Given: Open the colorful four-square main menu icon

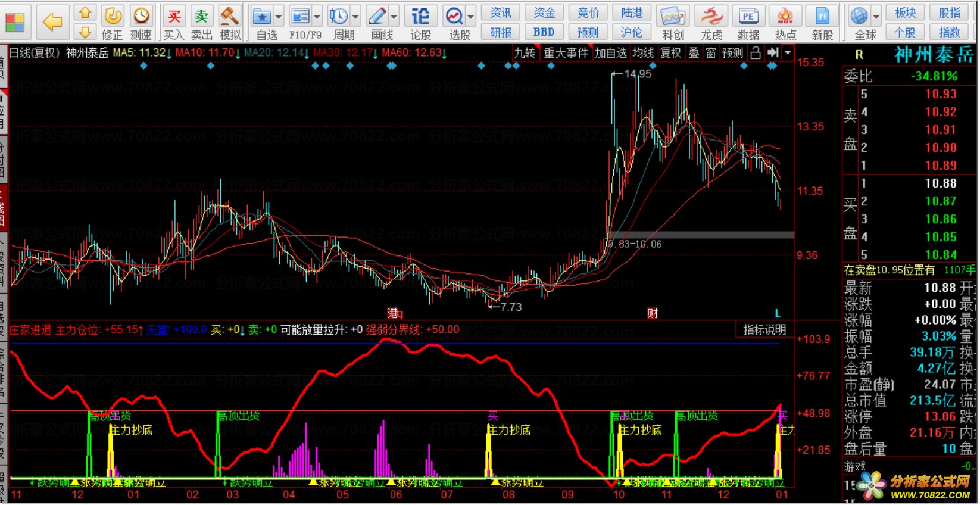Looking at the screenshot, I should pyautogui.click(x=15, y=22).
